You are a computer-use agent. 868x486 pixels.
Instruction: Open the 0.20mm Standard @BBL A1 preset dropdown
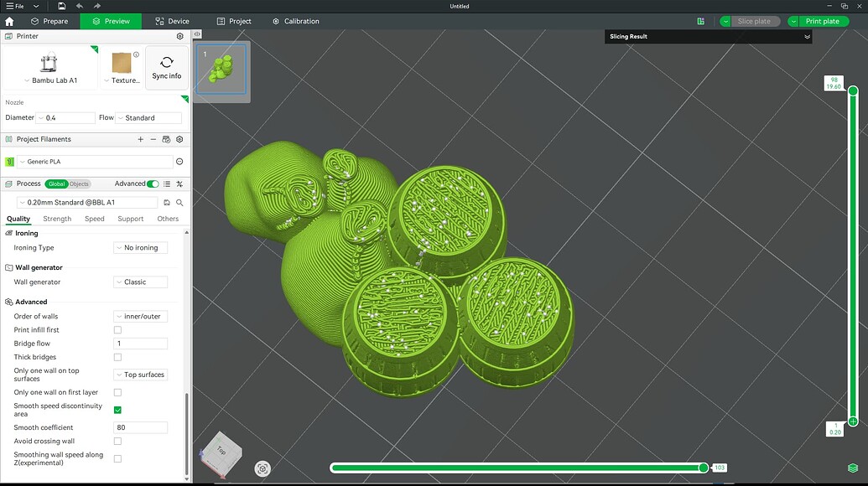pyautogui.click(x=87, y=203)
